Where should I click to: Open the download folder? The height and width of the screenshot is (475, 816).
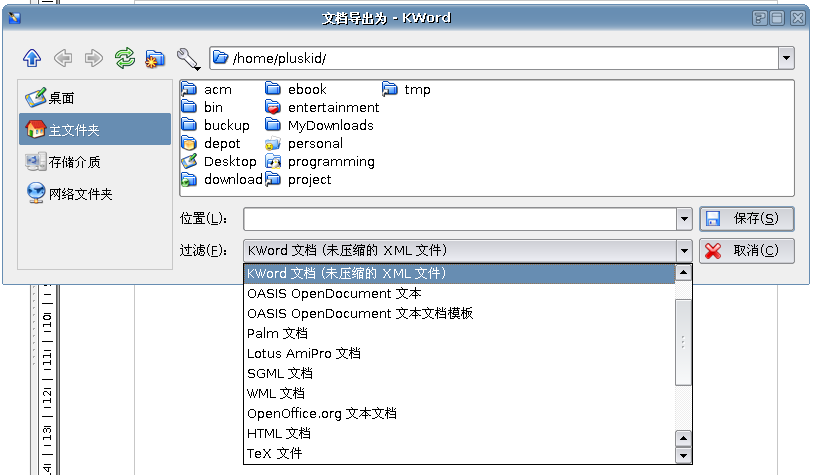[222, 179]
